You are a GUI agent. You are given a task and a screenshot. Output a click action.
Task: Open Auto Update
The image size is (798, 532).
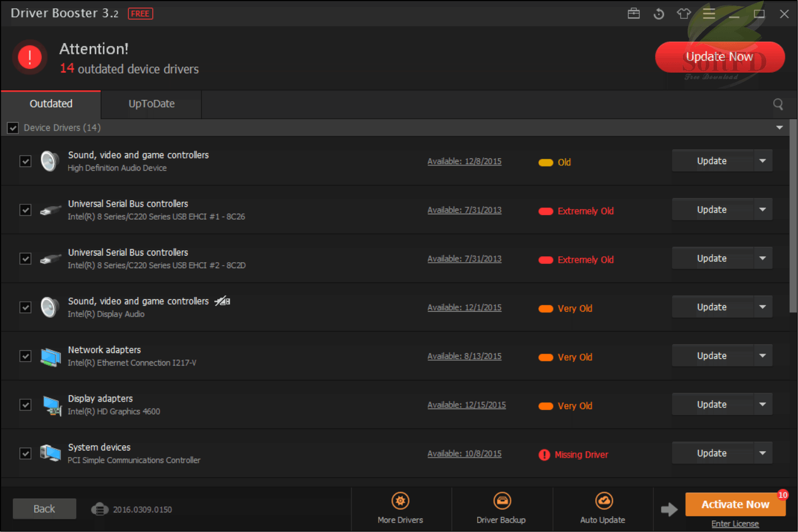(x=603, y=500)
